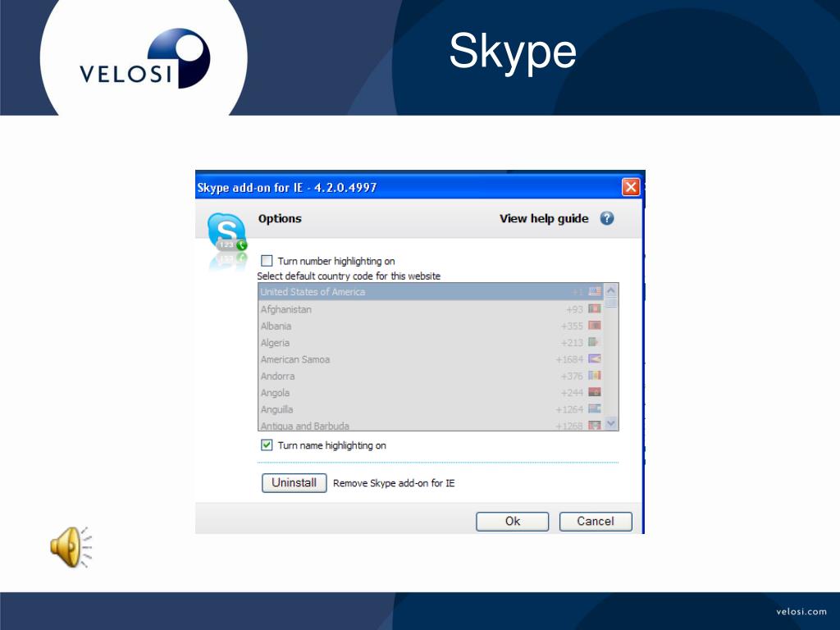Click the speaker audio icon on the slide
This screenshot has width=840, height=630.
pyautogui.click(x=71, y=547)
